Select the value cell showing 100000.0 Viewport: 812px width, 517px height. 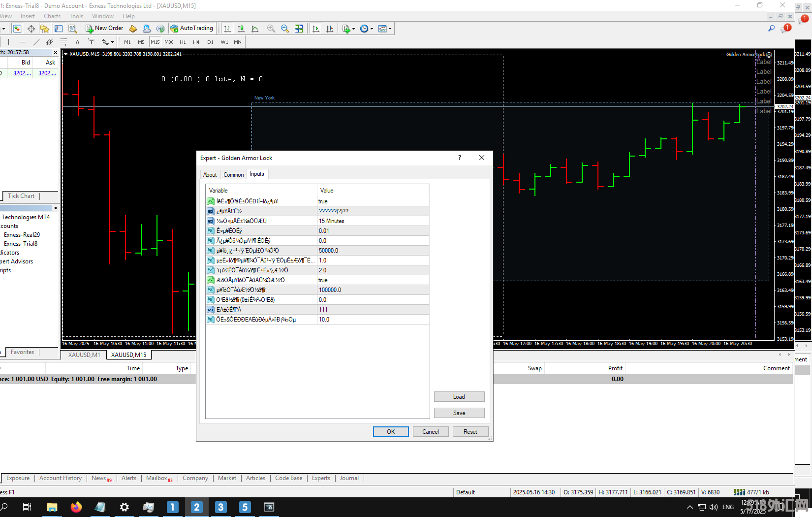373,290
